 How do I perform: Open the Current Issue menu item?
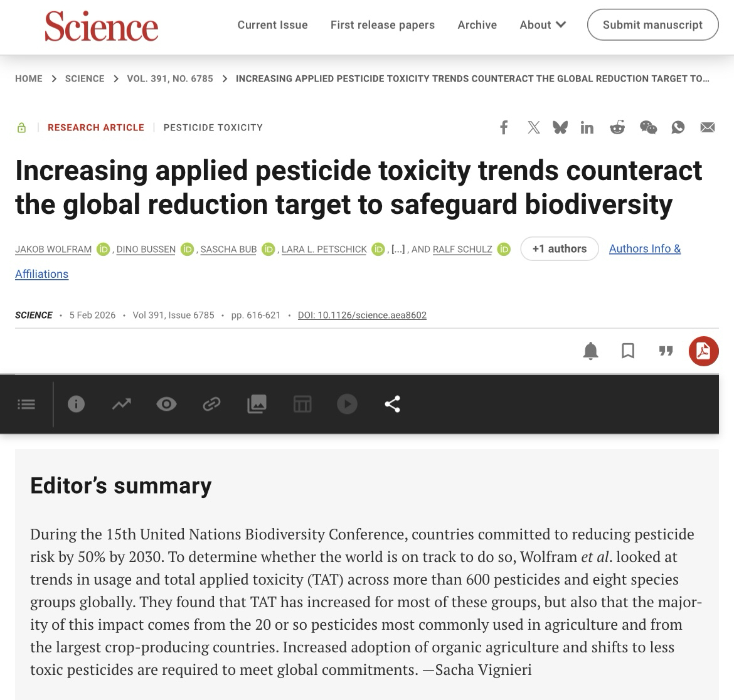[x=272, y=25]
